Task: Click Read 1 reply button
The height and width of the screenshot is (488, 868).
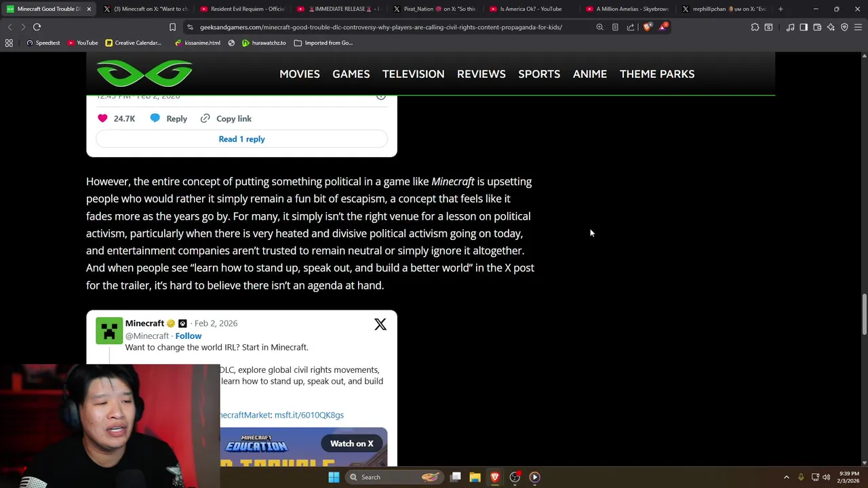Action: click(x=241, y=139)
